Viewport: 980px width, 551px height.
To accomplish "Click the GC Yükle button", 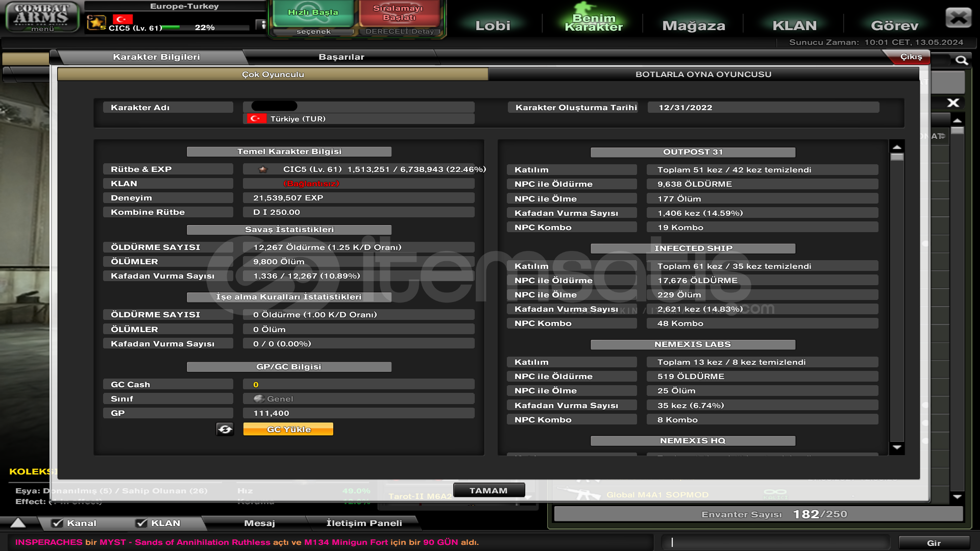I will 288,429.
